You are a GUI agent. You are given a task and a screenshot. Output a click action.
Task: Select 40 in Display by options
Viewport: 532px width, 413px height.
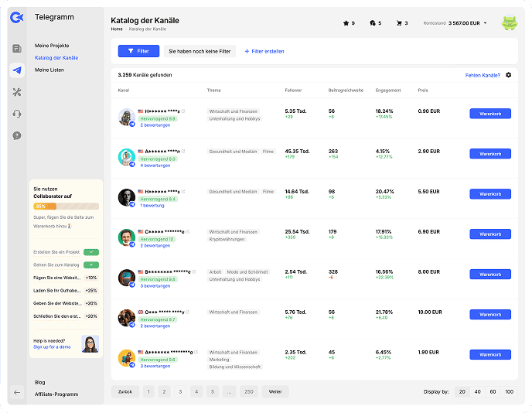(477, 392)
